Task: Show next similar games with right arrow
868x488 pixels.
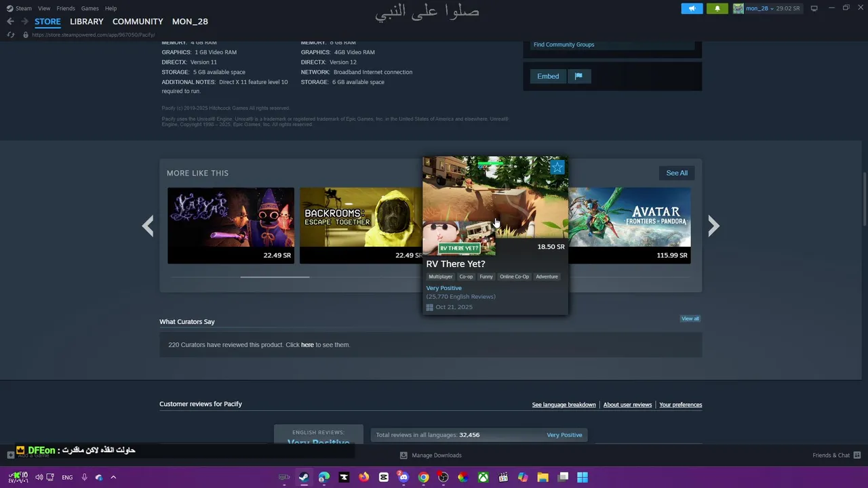Action: click(x=713, y=226)
